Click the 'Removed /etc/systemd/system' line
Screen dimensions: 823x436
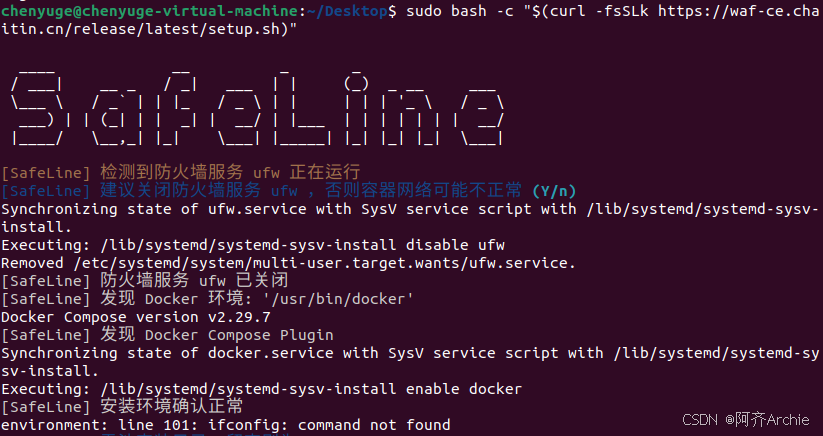pyautogui.click(x=289, y=263)
